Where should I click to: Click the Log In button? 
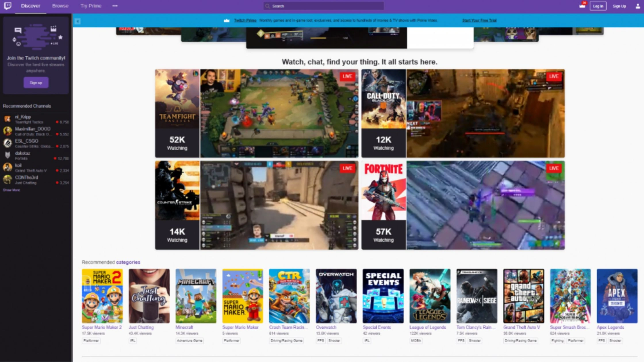tap(598, 6)
